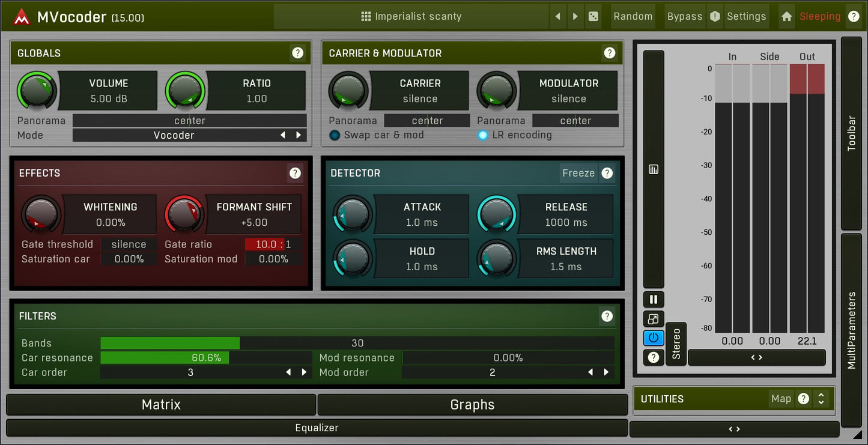Click the dice randomize icon near preset arrows
The height and width of the screenshot is (445, 868).
point(593,16)
